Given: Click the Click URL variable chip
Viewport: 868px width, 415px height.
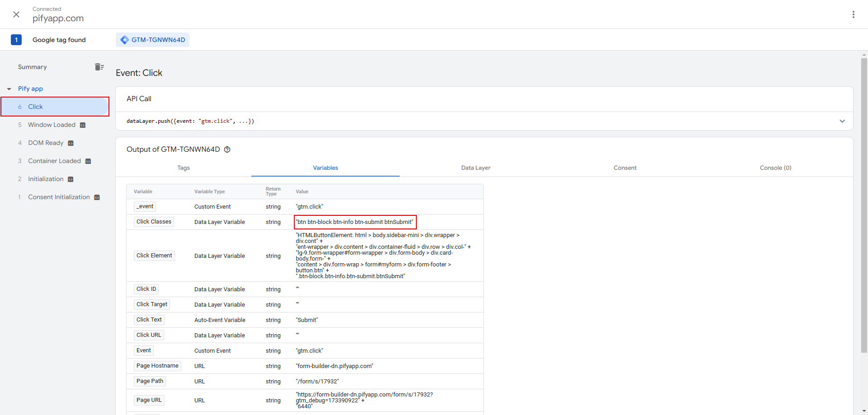Looking at the screenshot, I should tap(149, 335).
